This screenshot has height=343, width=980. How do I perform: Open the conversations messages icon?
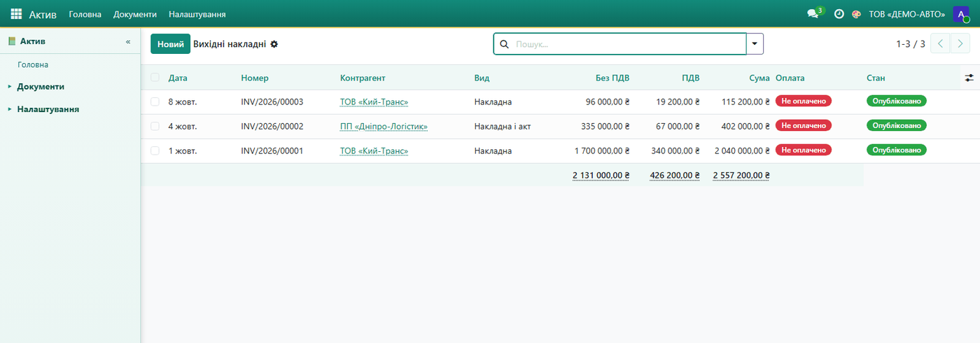click(x=813, y=14)
